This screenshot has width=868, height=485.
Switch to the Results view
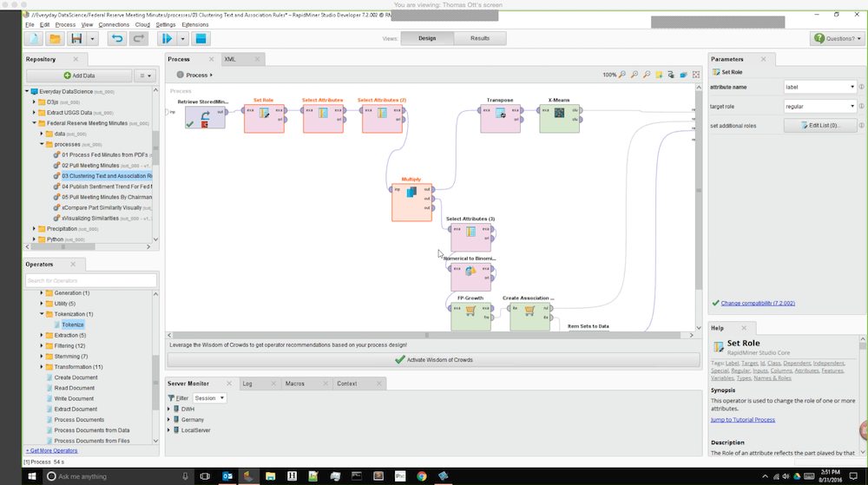[x=480, y=38]
